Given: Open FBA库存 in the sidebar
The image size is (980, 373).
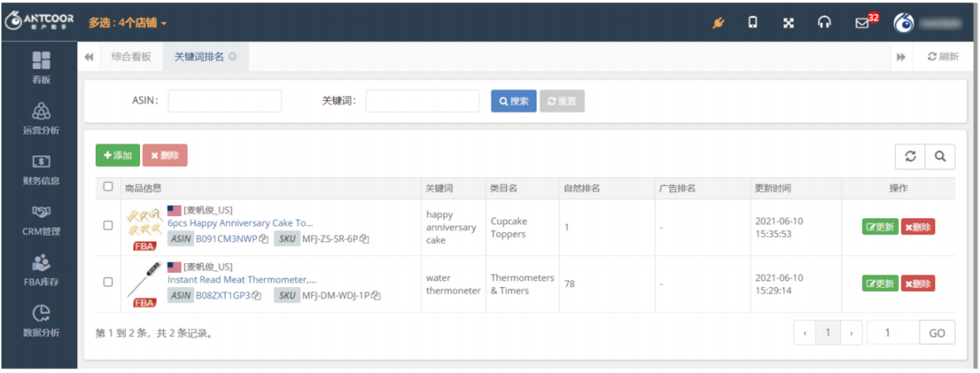Looking at the screenshot, I should click(x=41, y=263).
